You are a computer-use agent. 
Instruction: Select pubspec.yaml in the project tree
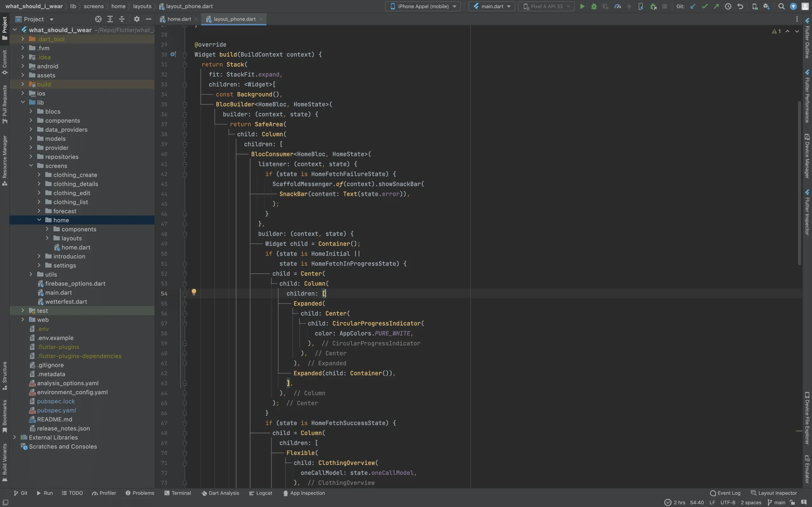[56, 410]
